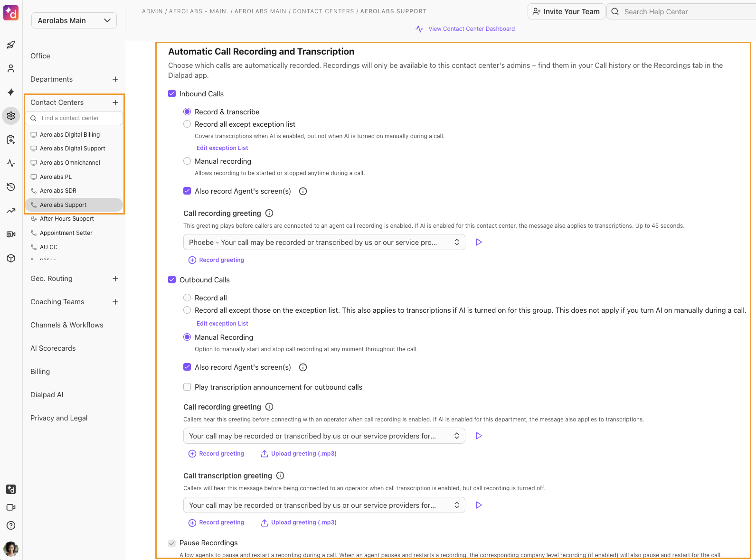Click info icon beside inbound Agent's screen(s)
Image resolution: width=756 pixels, height=560 pixels.
[x=303, y=191]
